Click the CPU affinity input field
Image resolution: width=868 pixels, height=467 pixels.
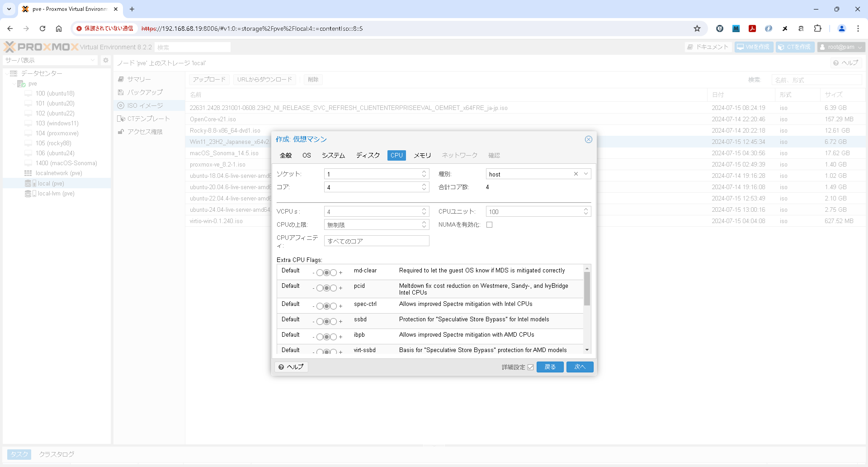tap(377, 241)
